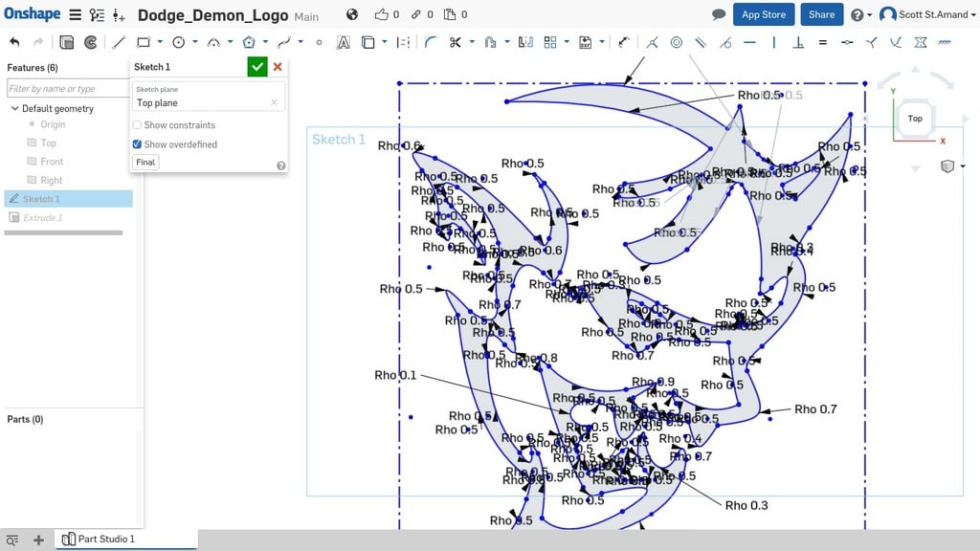Select the Sketch fillet tool

coord(430,42)
